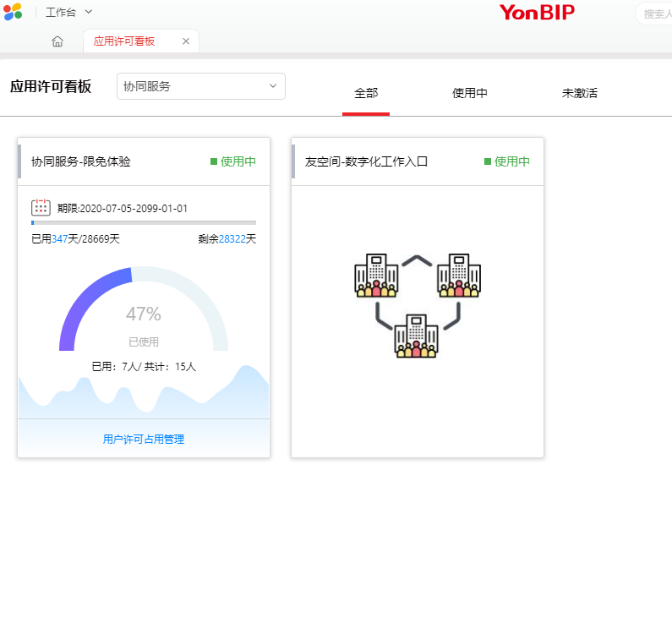Select the 使用中 filter tab
672x634 pixels.
470,93
